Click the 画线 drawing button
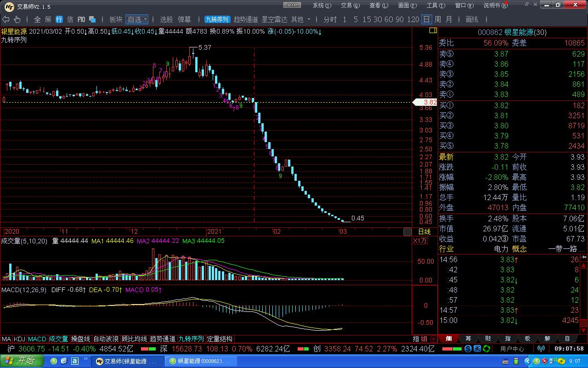The width and height of the screenshot is (588, 368). [x=472, y=19]
